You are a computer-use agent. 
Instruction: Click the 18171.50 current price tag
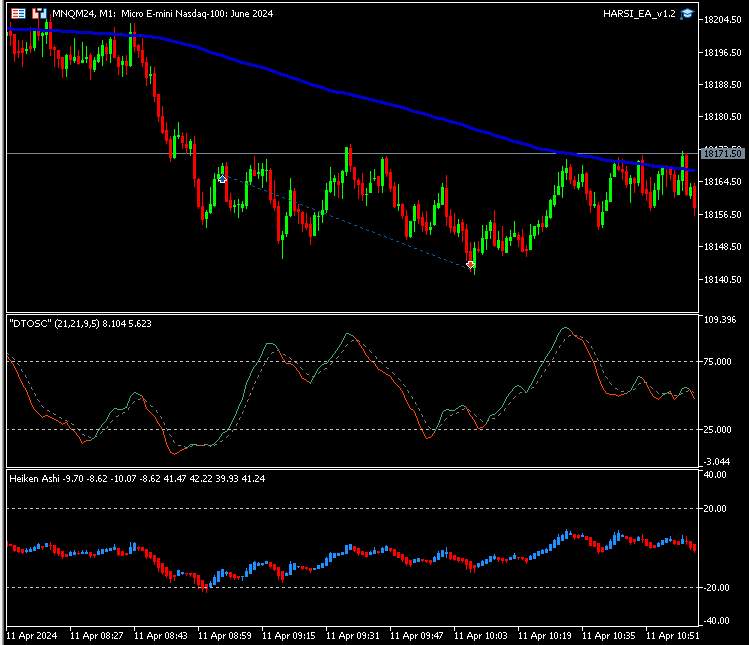pos(723,153)
